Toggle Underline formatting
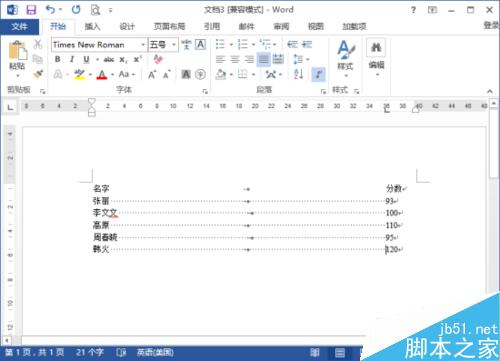 [x=86, y=59]
